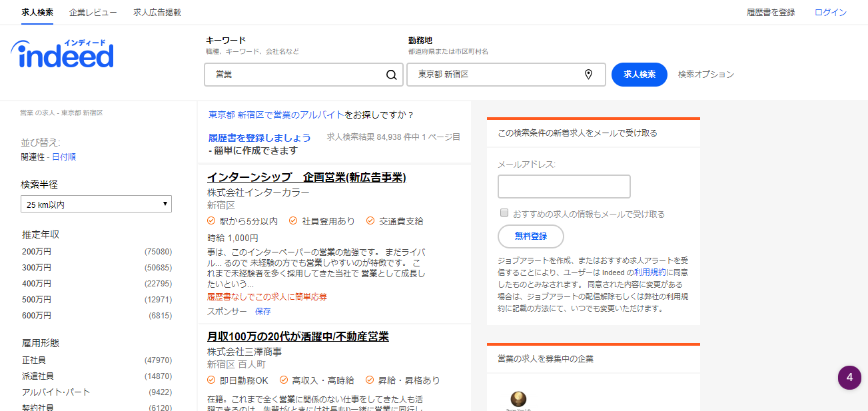The width and height of the screenshot is (868, 411).
Task: Click the checkmark icon beside 交通費支給
Action: click(x=370, y=221)
